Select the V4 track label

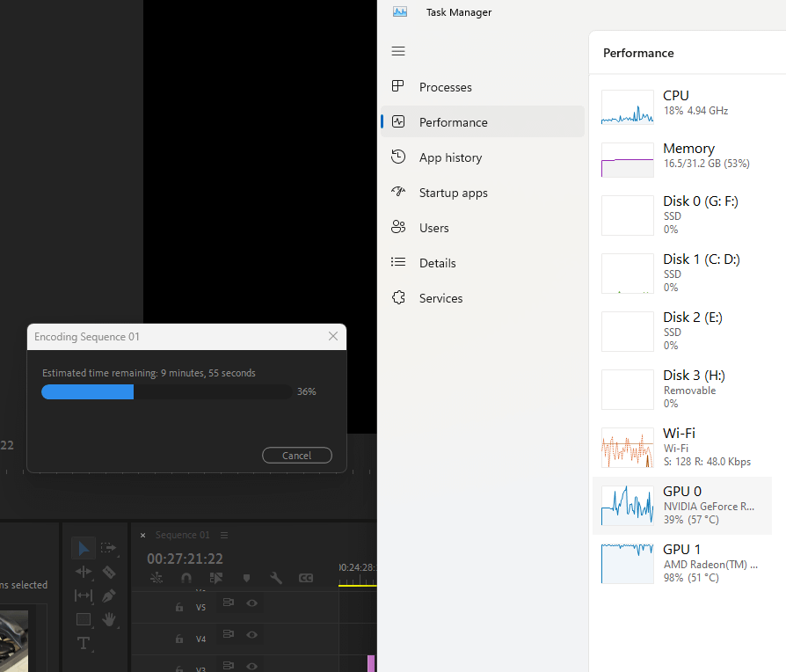[x=200, y=639]
